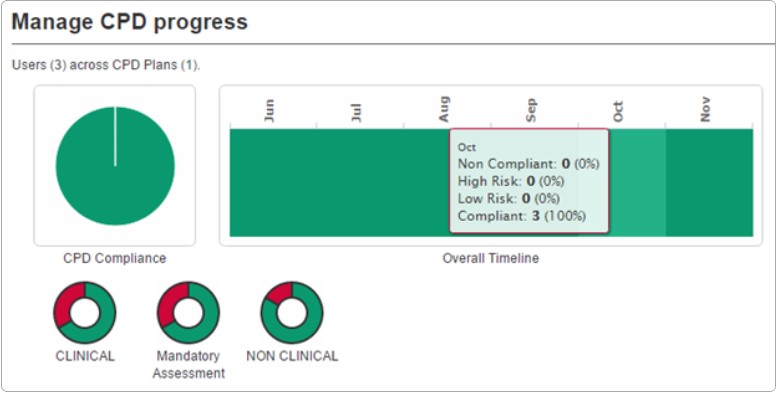Click the highlighted Oct bar segment
The width and height of the screenshot is (778, 395).
click(638, 183)
